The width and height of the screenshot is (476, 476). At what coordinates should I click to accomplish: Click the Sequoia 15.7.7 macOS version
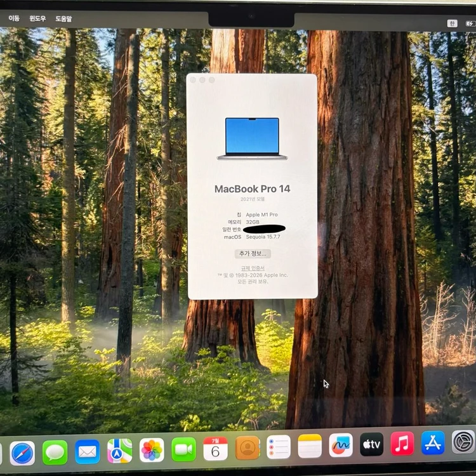click(x=263, y=237)
